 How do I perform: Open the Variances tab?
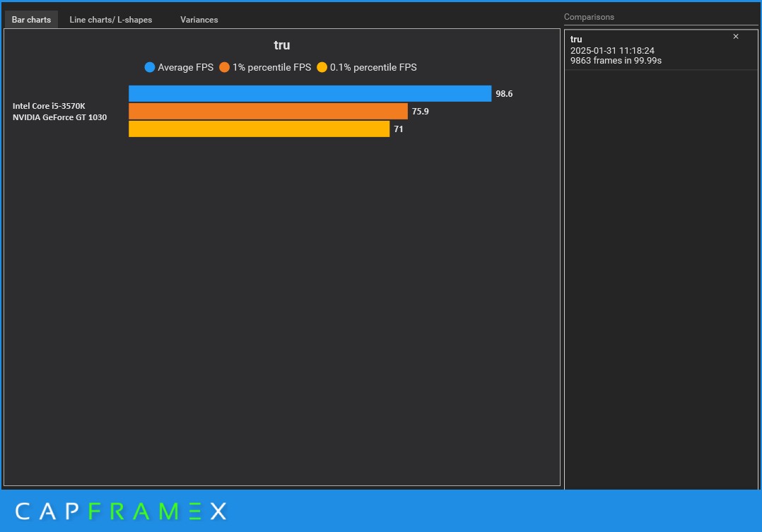pyautogui.click(x=199, y=20)
